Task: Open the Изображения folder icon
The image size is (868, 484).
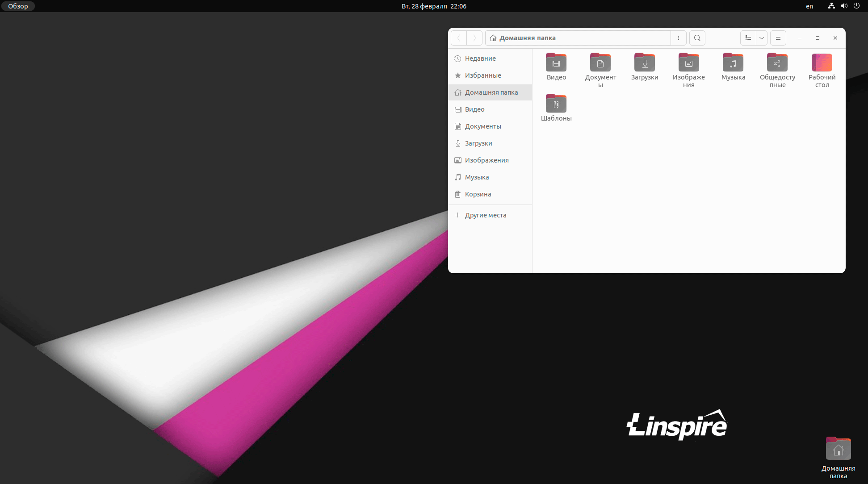Action: point(688,63)
